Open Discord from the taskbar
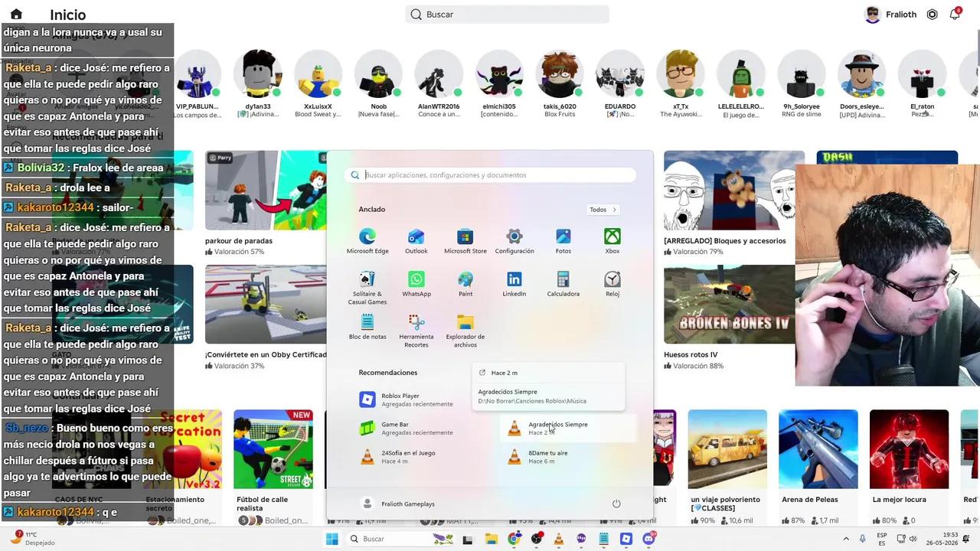 point(649,539)
